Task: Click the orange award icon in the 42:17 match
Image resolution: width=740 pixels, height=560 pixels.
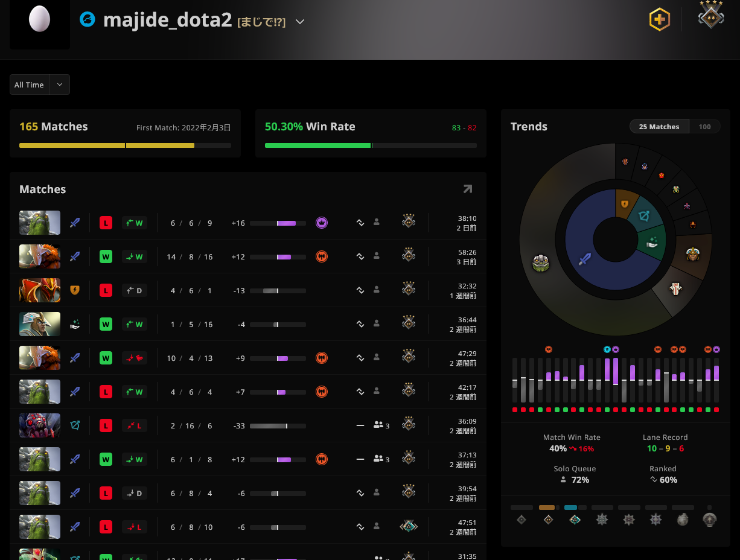Action: coord(322,392)
